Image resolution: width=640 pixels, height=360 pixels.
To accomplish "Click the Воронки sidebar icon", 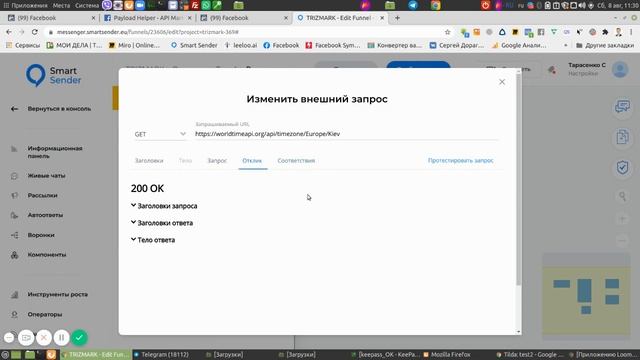I will (x=14, y=235).
